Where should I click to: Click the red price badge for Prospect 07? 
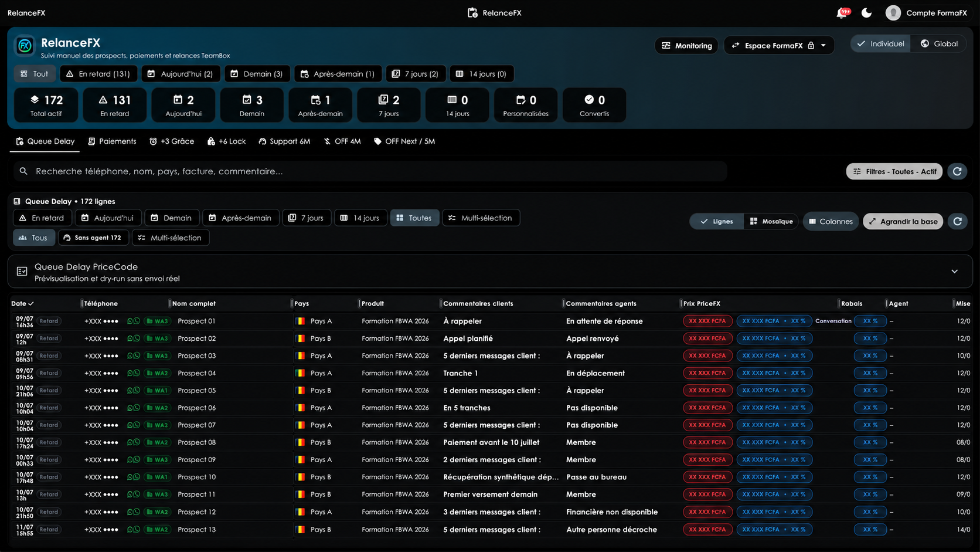pos(707,425)
